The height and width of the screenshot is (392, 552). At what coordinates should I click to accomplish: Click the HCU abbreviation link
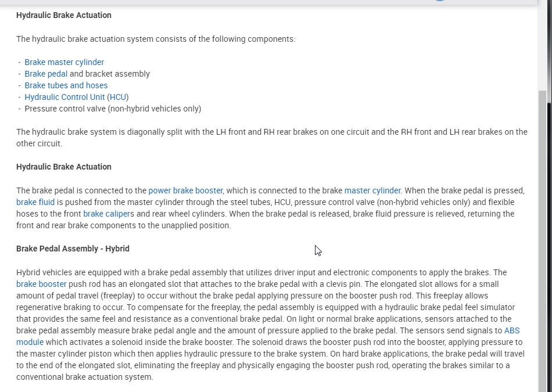tap(118, 97)
